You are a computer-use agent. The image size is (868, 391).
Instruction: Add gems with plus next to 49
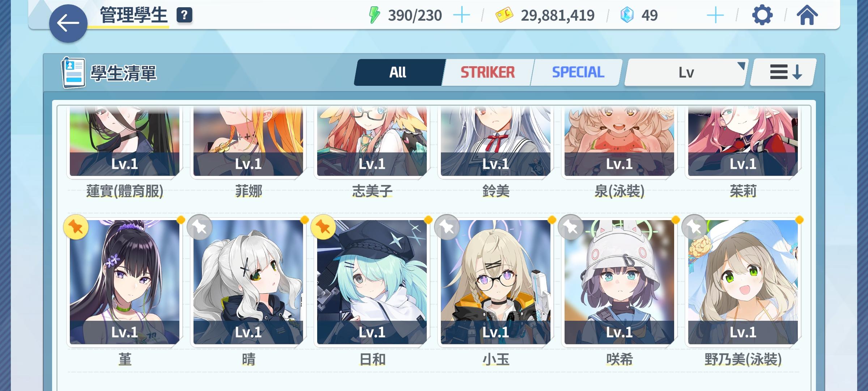[715, 15]
